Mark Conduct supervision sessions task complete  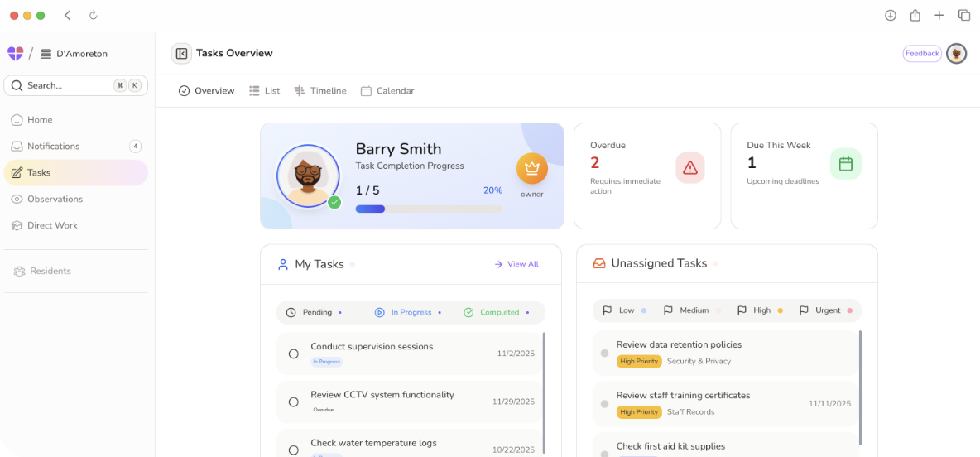coord(293,354)
